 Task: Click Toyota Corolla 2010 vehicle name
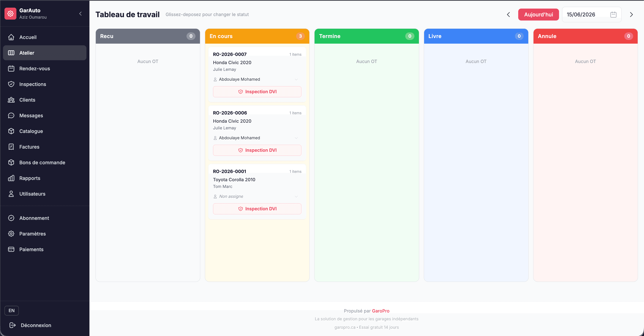[x=234, y=180]
